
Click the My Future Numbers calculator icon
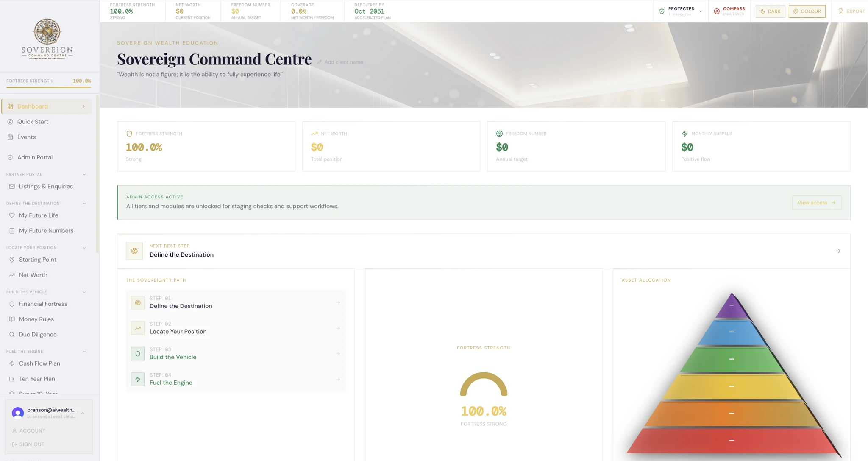point(12,231)
